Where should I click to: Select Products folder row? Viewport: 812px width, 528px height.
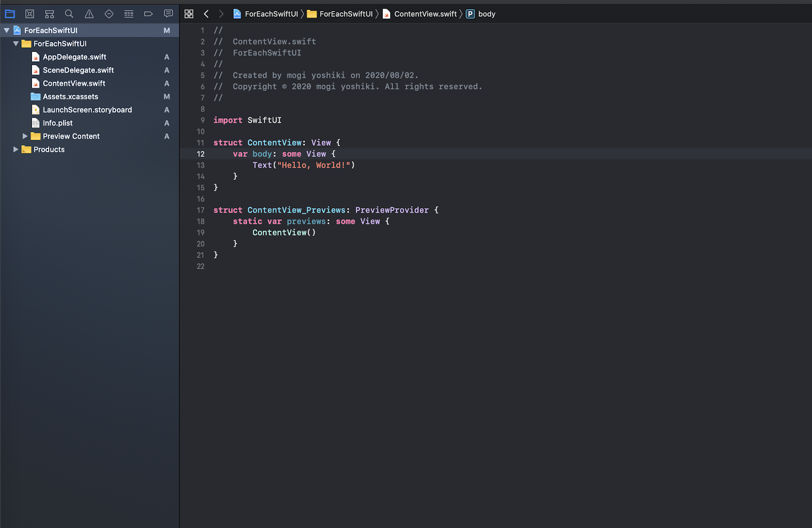(90, 149)
